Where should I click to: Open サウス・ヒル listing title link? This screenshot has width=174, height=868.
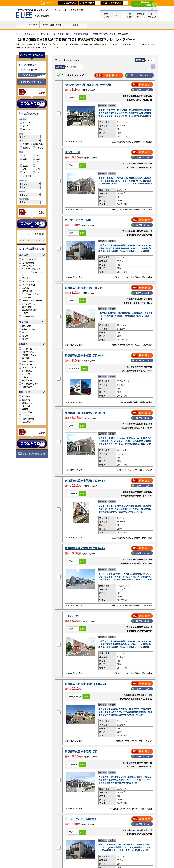point(73,152)
